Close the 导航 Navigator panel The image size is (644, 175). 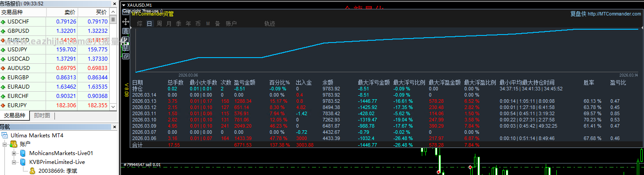(115, 127)
